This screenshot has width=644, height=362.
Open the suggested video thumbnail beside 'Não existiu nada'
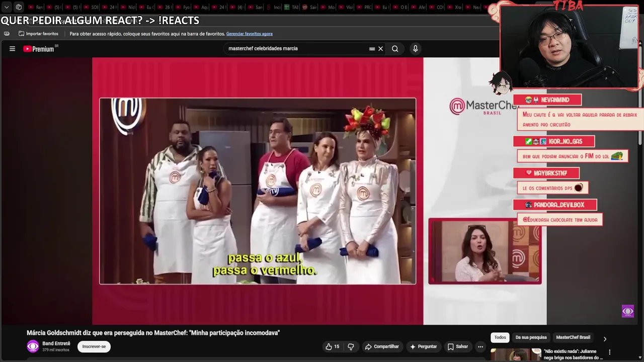[x=516, y=354]
